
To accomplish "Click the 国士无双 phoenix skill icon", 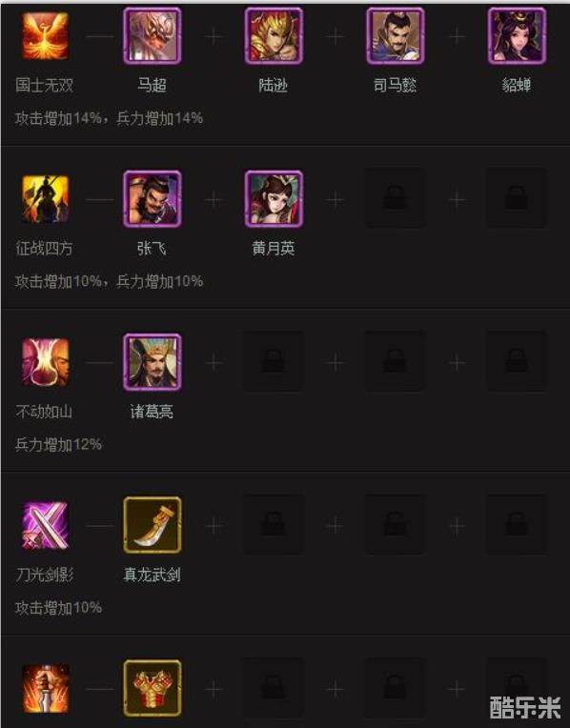I will (46, 36).
